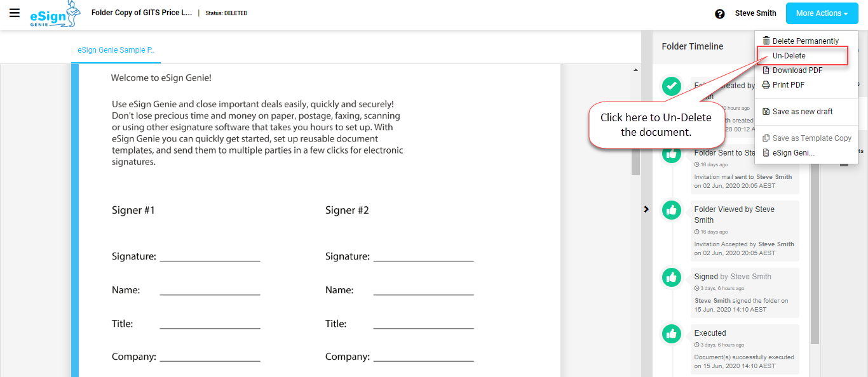This screenshot has height=377, width=868.
Task: Expand the More Actions dropdown
Action: click(x=822, y=13)
